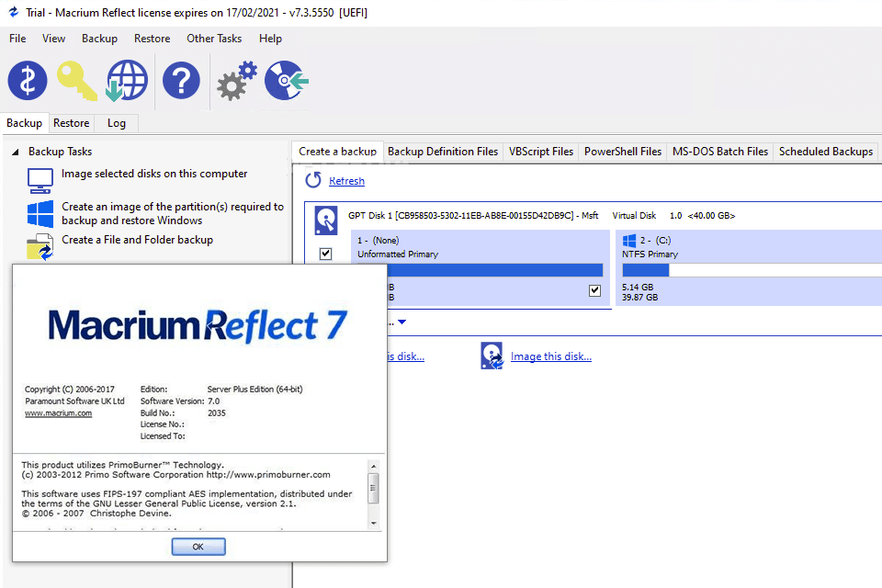Click 'Server Plus Edition (64-bit)' text
This screenshot has height=588, width=882.
pyautogui.click(x=254, y=390)
